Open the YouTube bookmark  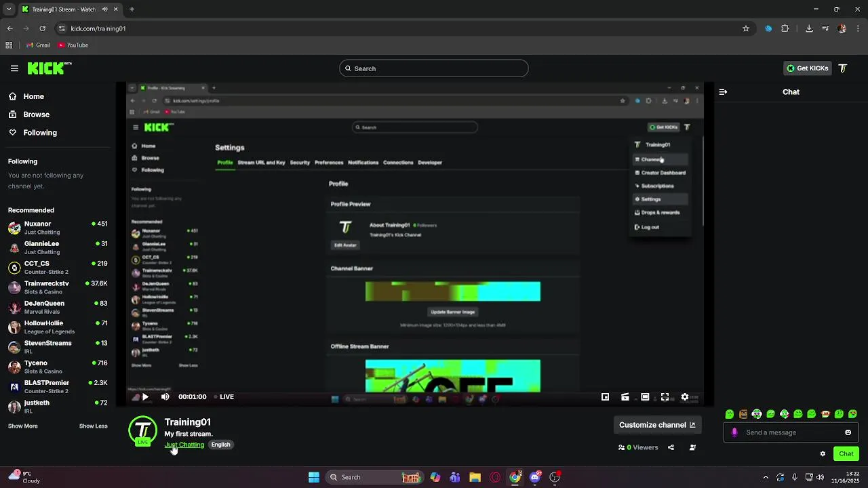pos(73,45)
